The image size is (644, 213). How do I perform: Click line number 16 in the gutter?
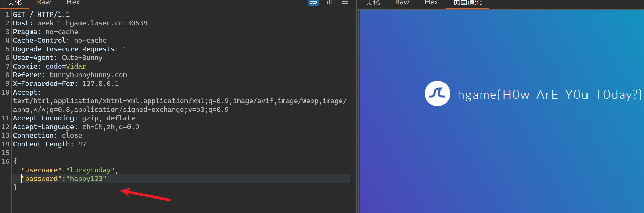point(6,161)
